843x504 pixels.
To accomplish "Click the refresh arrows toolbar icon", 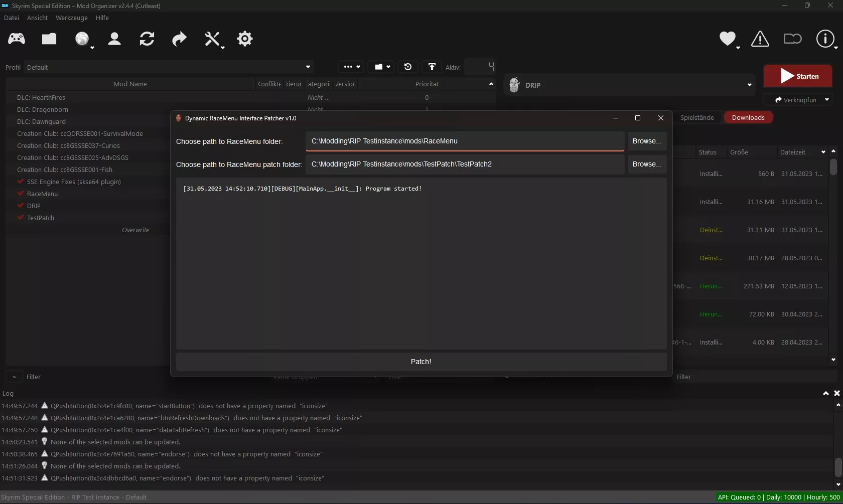I will (147, 39).
